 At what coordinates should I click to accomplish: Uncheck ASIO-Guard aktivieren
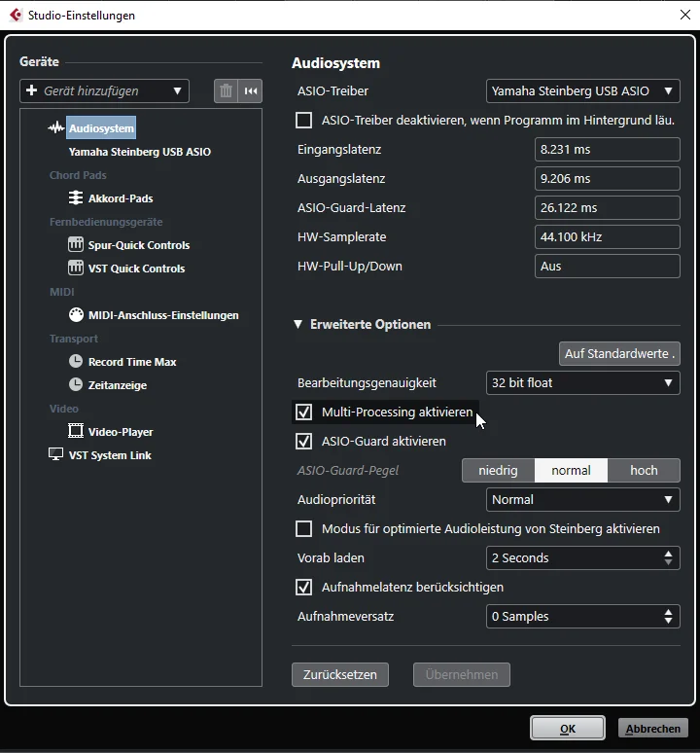[x=303, y=442]
